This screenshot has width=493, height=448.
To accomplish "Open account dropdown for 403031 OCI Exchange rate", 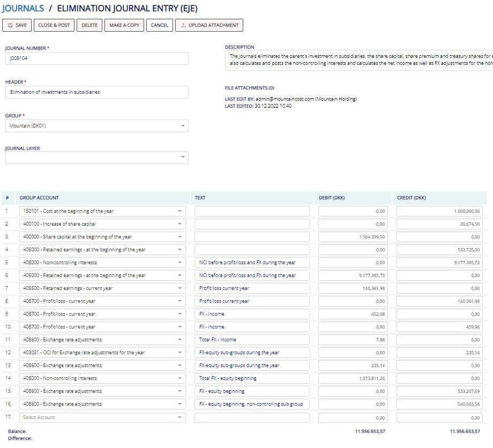I will point(102,353).
